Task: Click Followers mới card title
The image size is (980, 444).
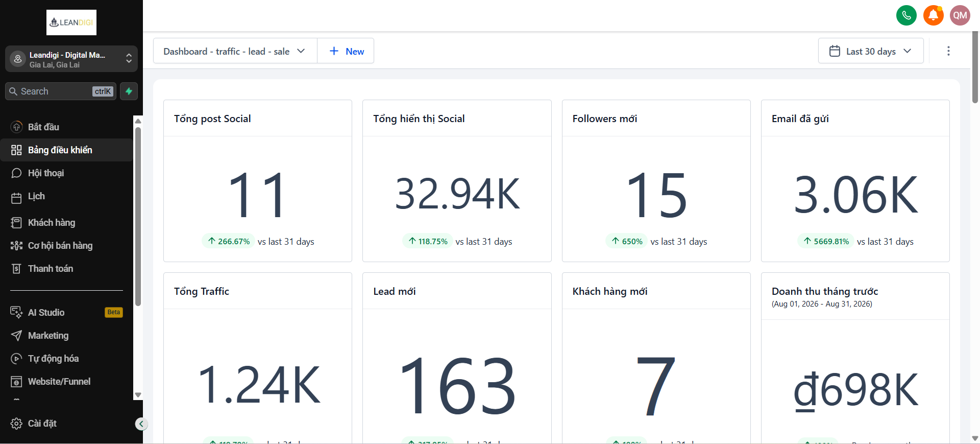Action: [605, 119]
